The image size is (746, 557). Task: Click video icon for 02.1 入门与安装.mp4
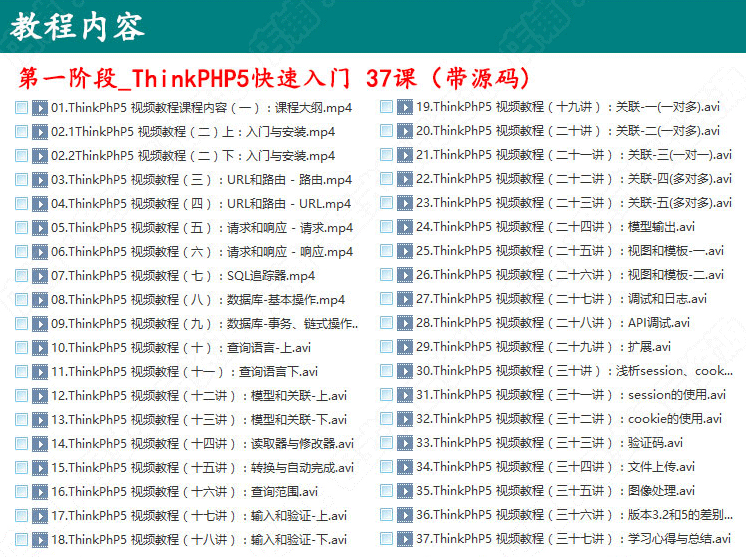pos(40,132)
